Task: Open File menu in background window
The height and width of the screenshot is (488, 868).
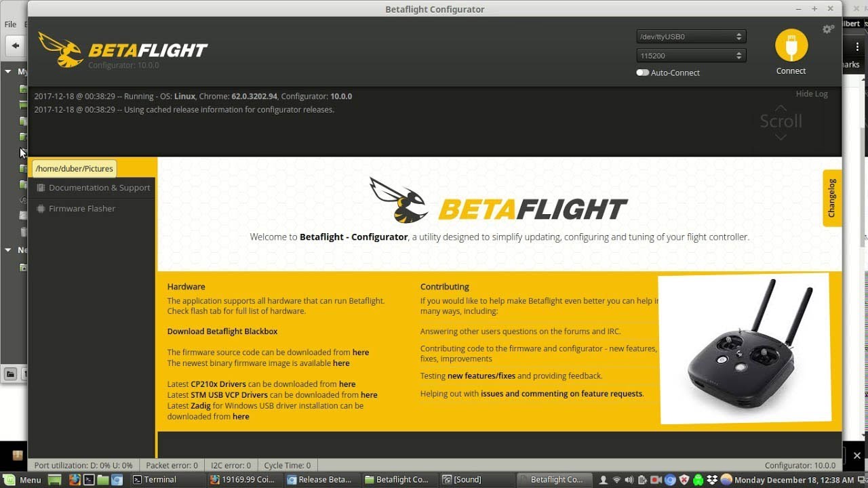Action: point(10,24)
